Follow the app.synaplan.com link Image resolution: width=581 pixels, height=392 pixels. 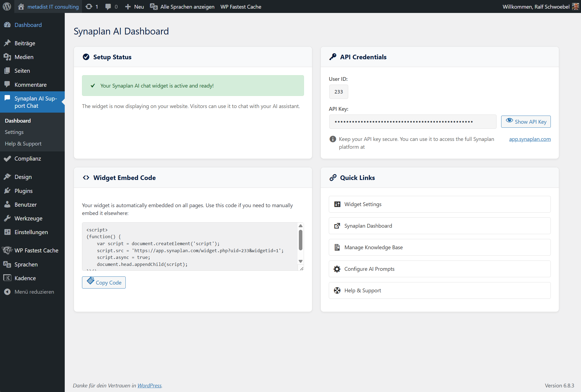530,139
